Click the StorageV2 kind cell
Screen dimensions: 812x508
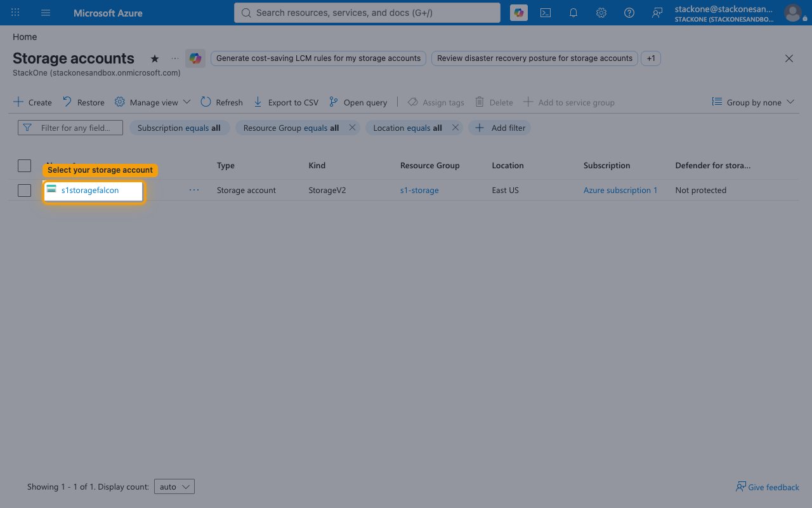(327, 190)
